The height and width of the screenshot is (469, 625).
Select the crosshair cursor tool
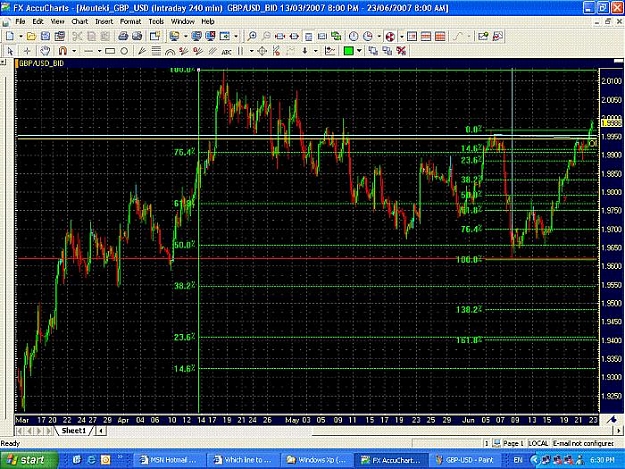(27, 51)
